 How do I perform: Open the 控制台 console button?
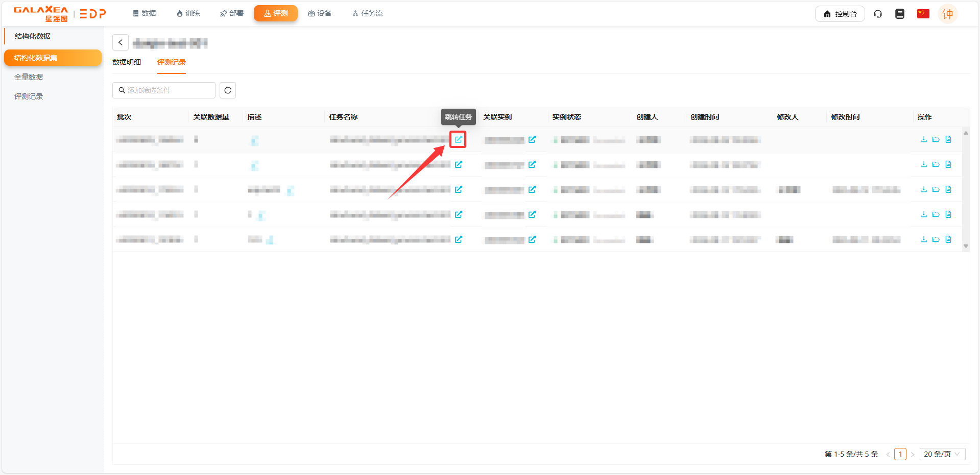840,14
